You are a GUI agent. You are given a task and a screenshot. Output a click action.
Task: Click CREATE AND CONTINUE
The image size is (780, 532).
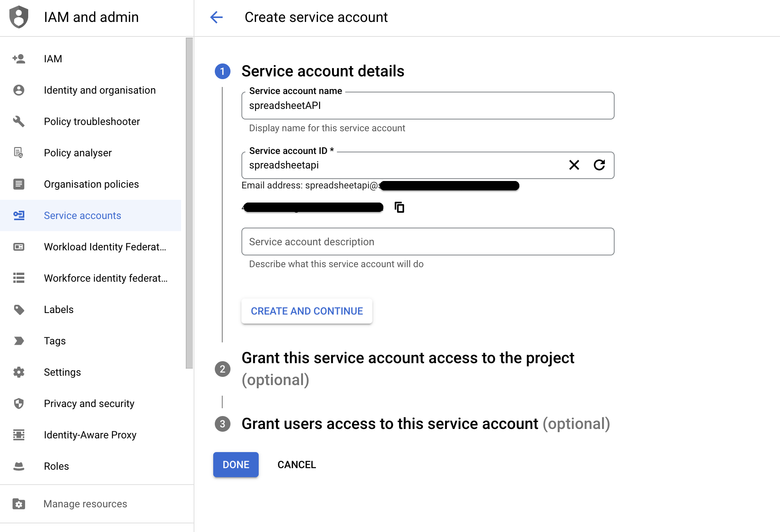point(307,311)
